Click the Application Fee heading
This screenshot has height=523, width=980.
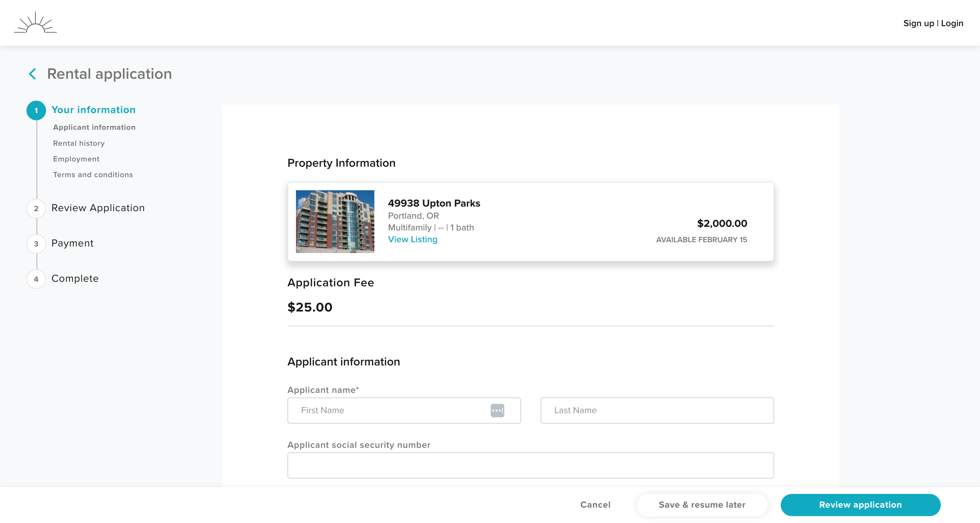pos(330,282)
